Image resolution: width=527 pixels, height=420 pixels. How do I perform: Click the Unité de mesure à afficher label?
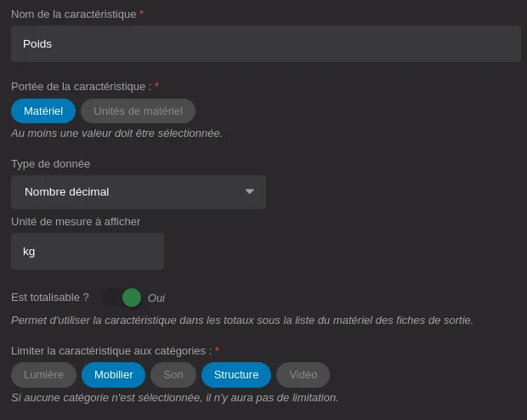click(x=76, y=221)
